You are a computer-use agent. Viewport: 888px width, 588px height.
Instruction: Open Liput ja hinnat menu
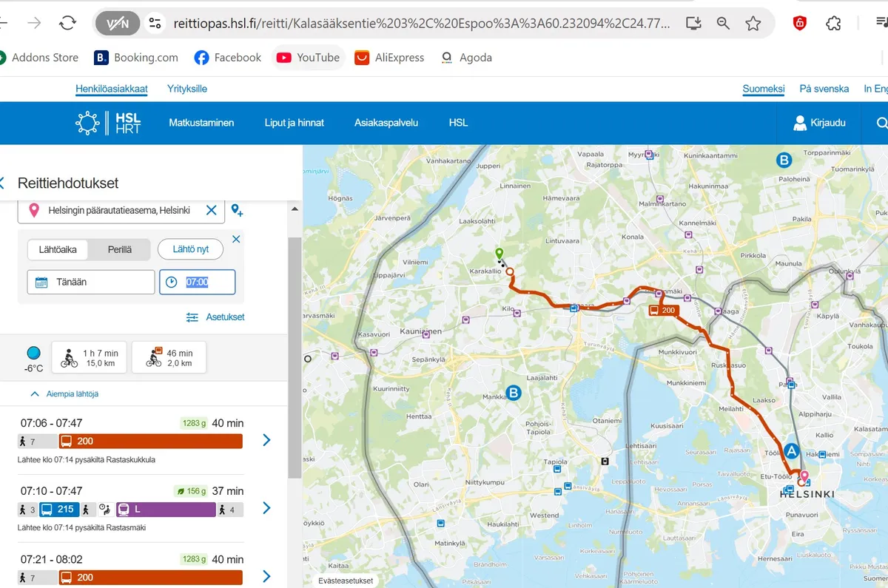pos(295,123)
